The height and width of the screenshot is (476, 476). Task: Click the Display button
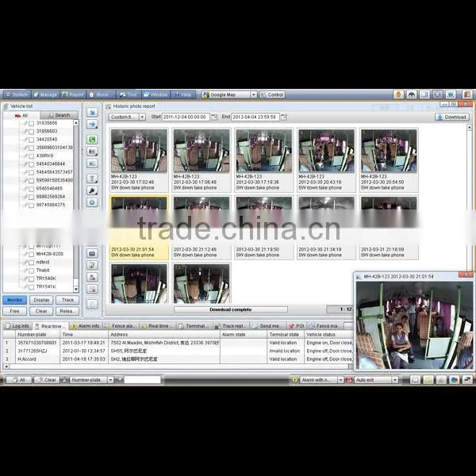41,300
